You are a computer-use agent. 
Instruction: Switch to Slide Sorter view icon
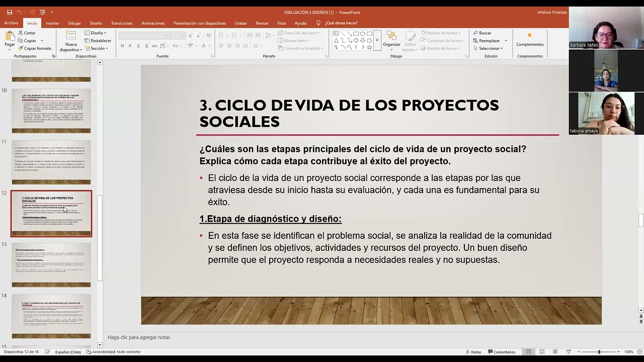(542, 352)
